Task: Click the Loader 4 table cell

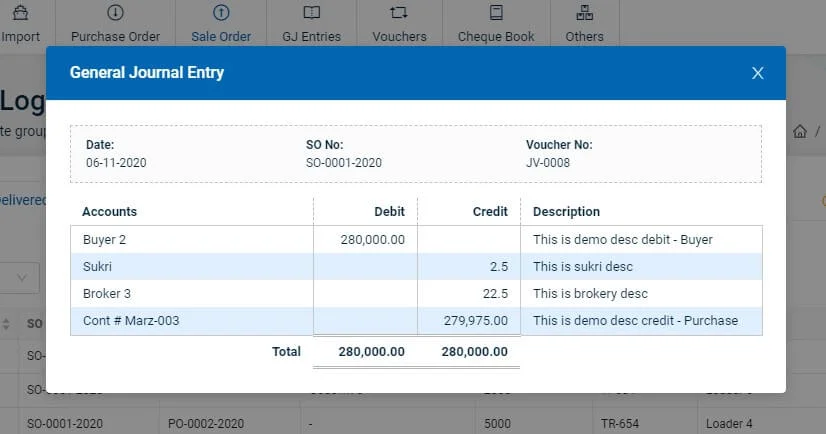Action: pos(730,423)
